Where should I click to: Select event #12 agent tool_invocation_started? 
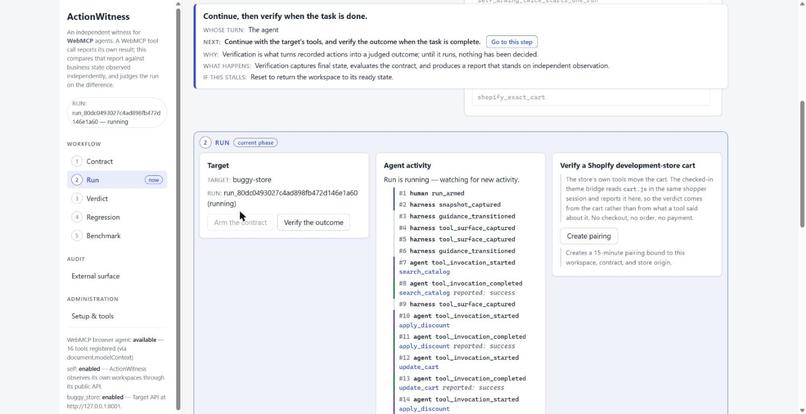[459, 358]
